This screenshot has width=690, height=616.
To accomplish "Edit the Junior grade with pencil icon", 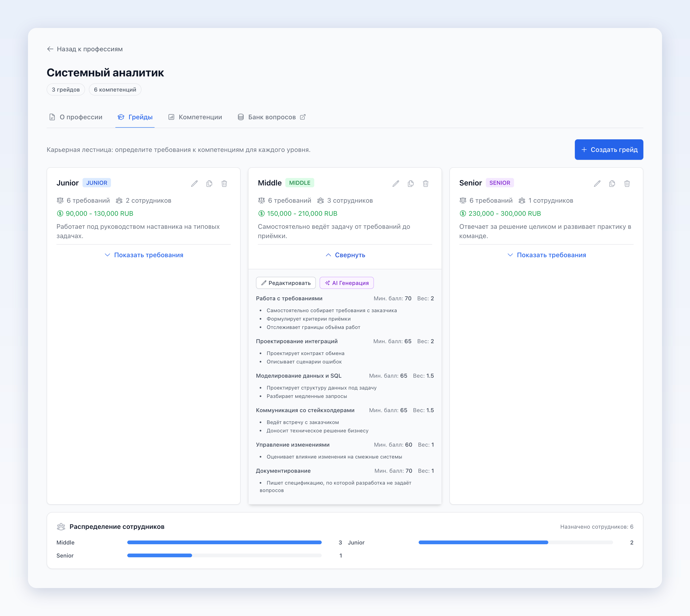I will (x=194, y=183).
